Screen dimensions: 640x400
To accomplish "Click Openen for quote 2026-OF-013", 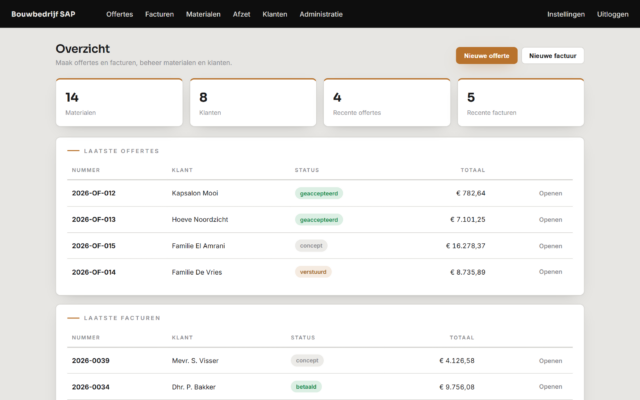I will (550, 220).
